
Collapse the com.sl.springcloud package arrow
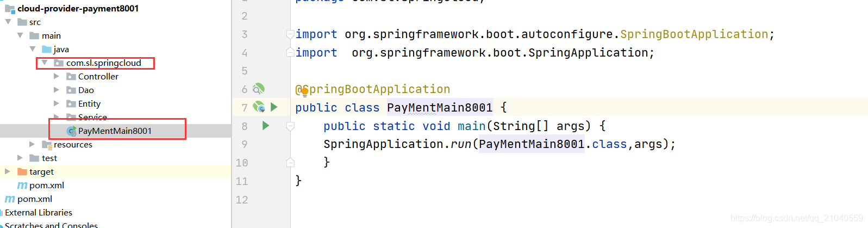[45, 63]
